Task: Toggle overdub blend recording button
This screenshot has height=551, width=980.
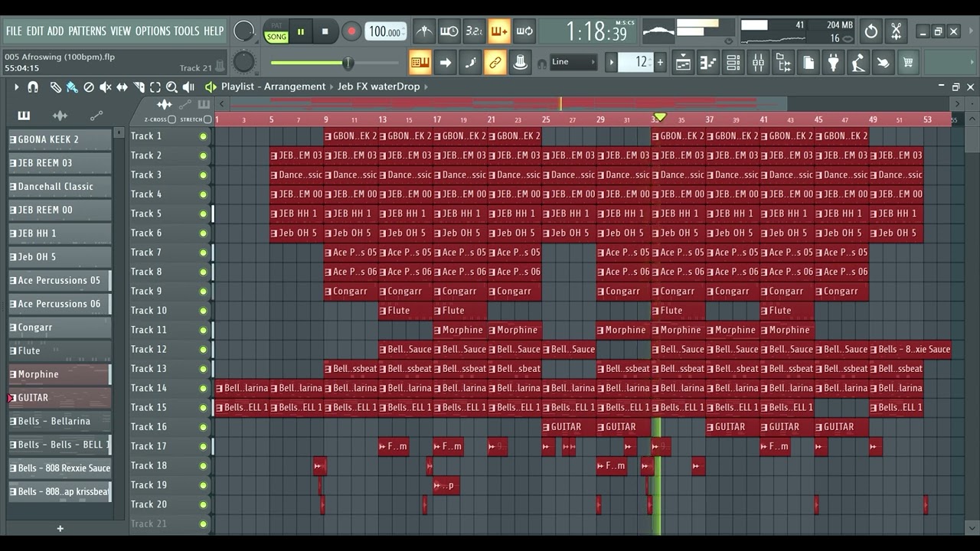Action: click(x=499, y=31)
